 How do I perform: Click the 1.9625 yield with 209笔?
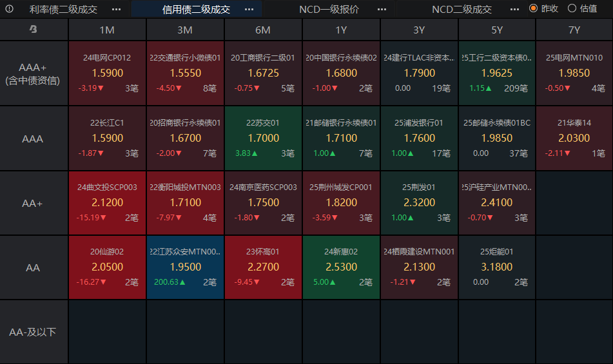pyautogui.click(x=497, y=73)
